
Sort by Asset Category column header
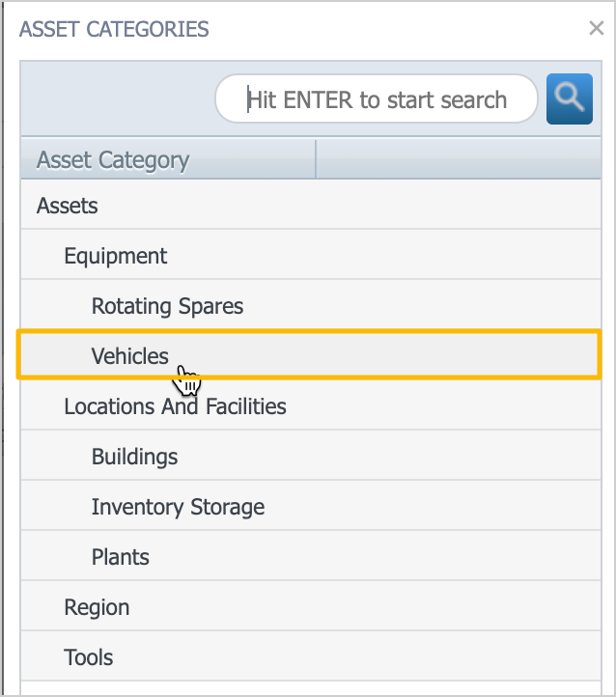coord(113,159)
